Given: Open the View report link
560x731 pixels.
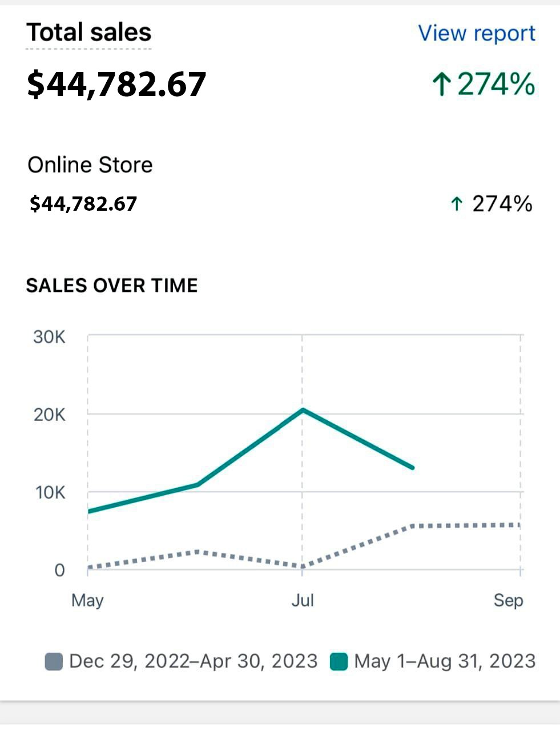Looking at the screenshot, I should click(x=477, y=33).
